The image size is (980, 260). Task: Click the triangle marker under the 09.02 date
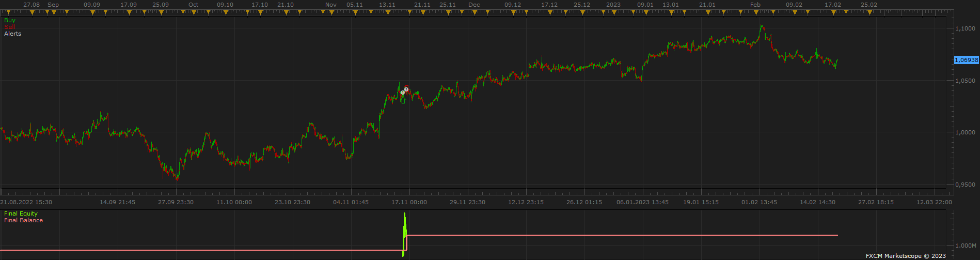(x=795, y=12)
